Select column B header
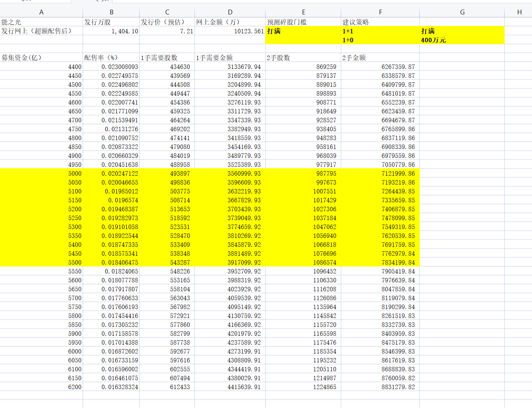Screen dimensions: 532x408 click(x=111, y=12)
